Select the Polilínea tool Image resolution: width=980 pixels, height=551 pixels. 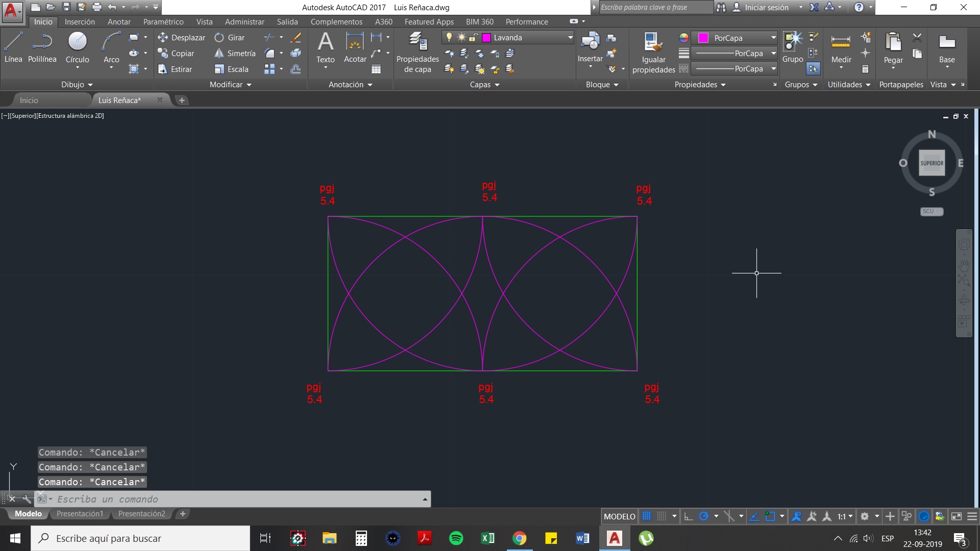(x=42, y=47)
